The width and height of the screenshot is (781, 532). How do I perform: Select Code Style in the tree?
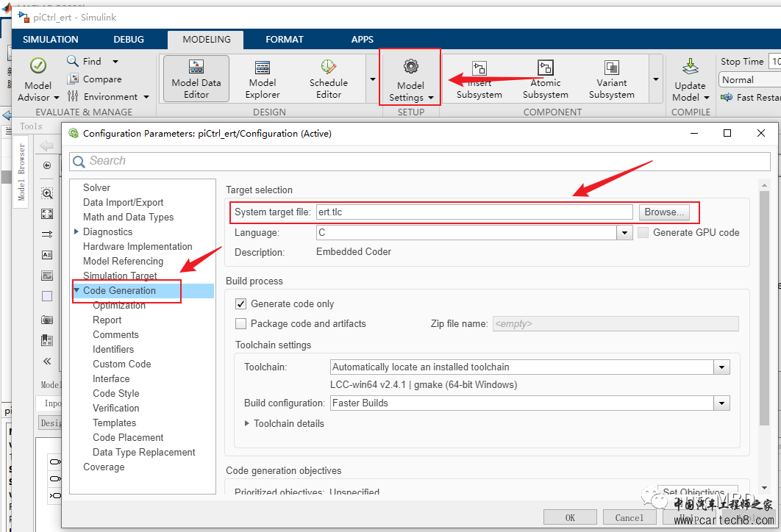pyautogui.click(x=116, y=393)
